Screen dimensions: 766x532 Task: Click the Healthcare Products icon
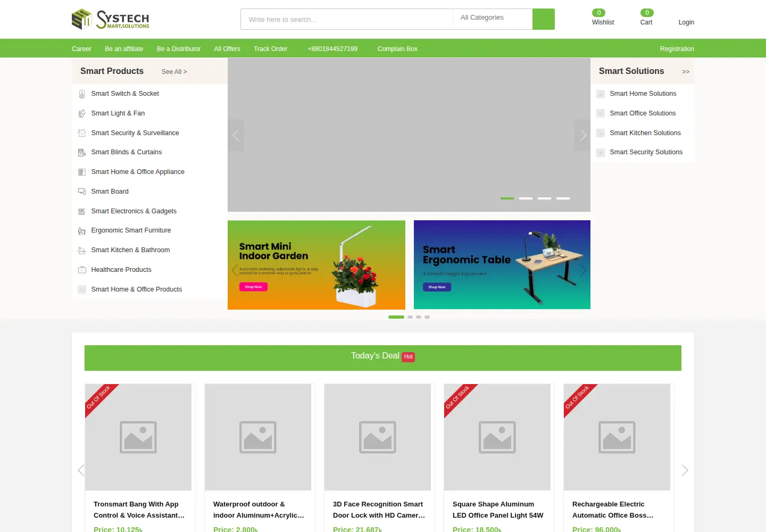[82, 270]
